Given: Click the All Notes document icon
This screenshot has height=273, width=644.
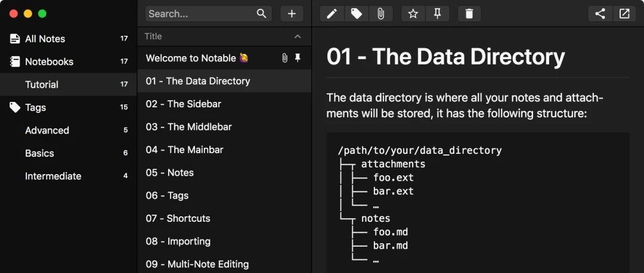Looking at the screenshot, I should click(x=15, y=39).
